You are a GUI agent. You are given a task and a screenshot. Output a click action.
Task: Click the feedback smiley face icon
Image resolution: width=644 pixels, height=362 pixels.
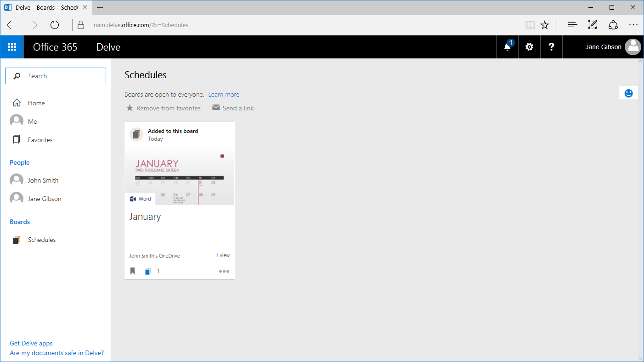coord(629,93)
